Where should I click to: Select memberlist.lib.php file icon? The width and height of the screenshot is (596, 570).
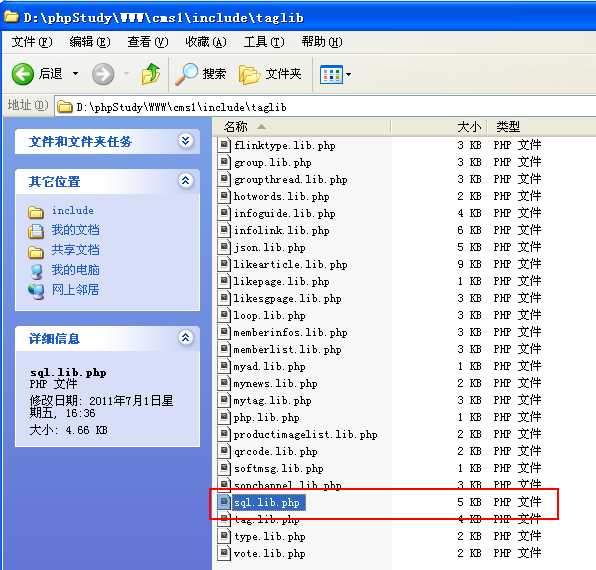tap(224, 349)
